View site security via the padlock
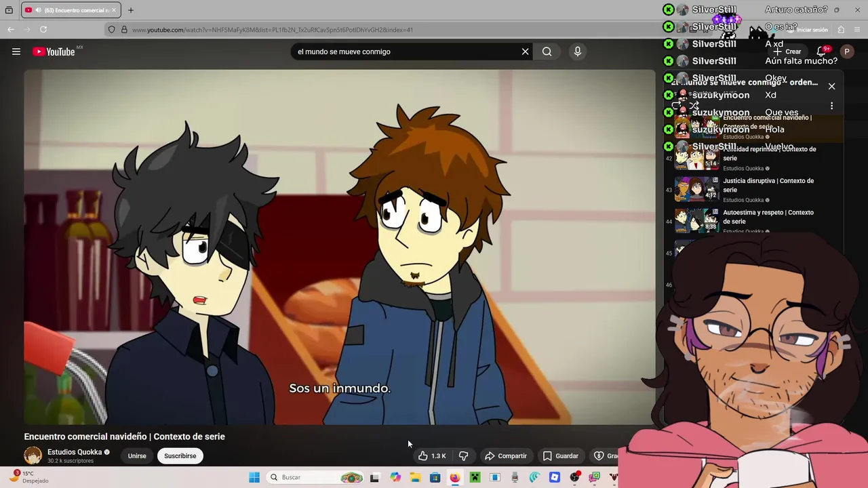The height and width of the screenshot is (488, 868). click(x=124, y=30)
